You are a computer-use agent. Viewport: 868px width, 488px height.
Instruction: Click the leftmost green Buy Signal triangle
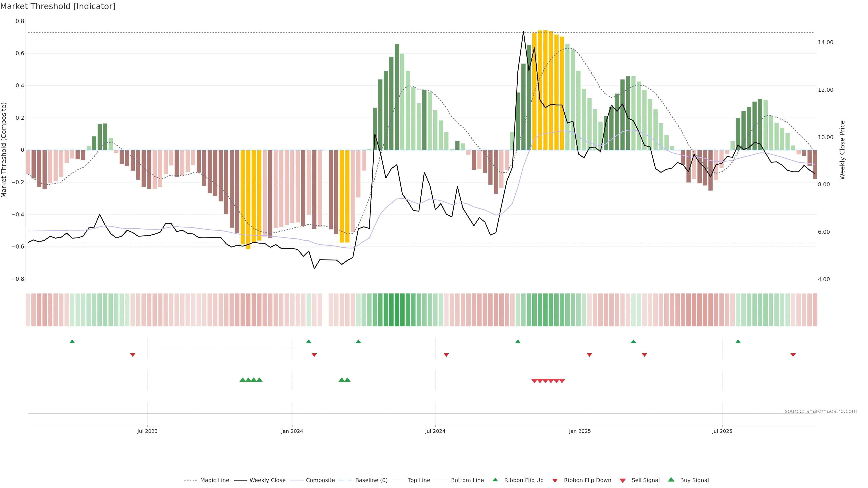(x=242, y=380)
